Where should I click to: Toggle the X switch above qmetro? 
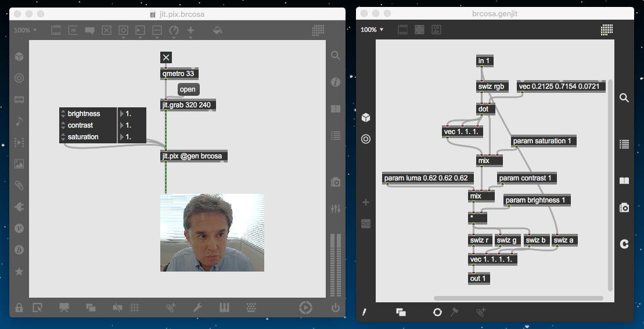[166, 57]
